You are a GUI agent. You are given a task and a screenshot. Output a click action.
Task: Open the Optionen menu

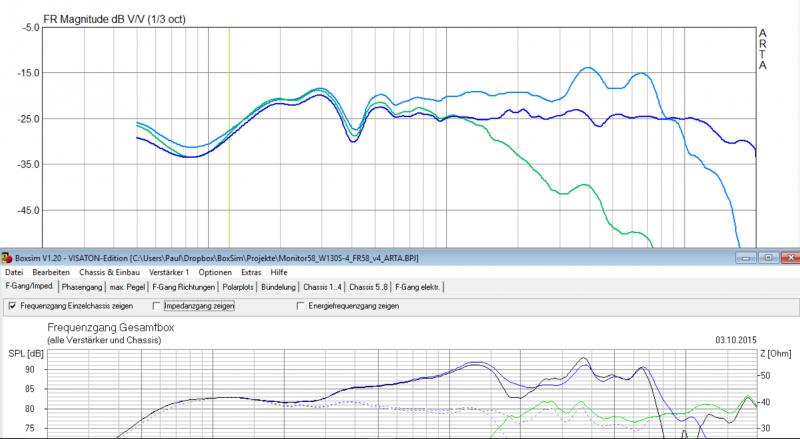[x=215, y=273]
